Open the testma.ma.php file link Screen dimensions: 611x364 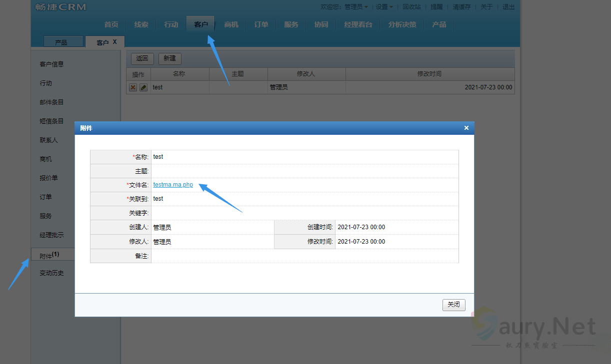pyautogui.click(x=173, y=185)
